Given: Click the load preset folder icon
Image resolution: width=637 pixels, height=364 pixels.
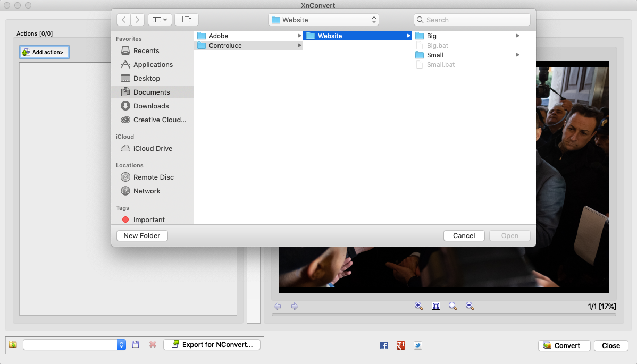Looking at the screenshot, I should [x=13, y=344].
